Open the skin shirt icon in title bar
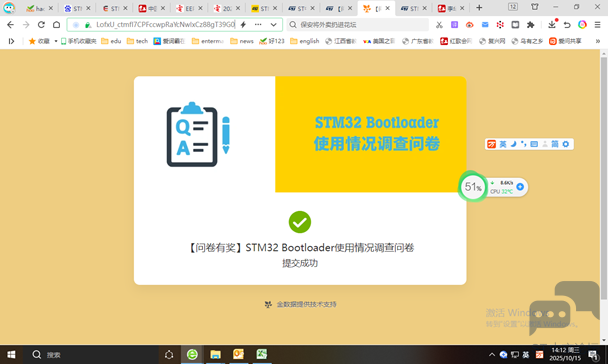 point(535,7)
